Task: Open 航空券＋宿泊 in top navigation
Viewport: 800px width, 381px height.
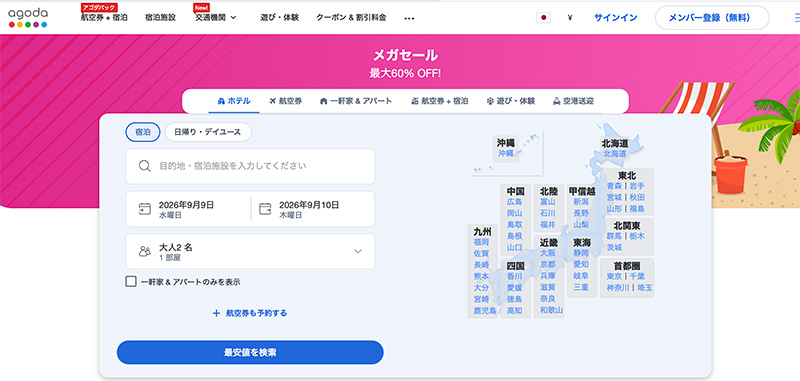Action: click(104, 17)
